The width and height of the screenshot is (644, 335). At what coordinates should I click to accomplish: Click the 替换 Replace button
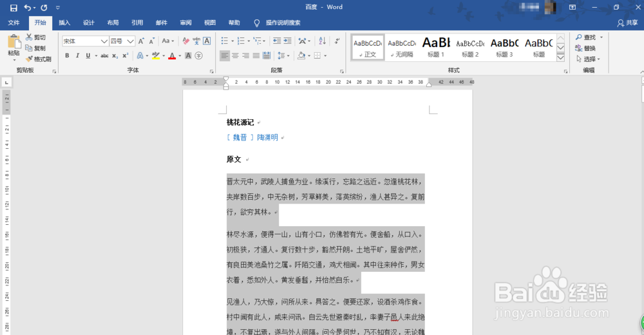(585, 48)
